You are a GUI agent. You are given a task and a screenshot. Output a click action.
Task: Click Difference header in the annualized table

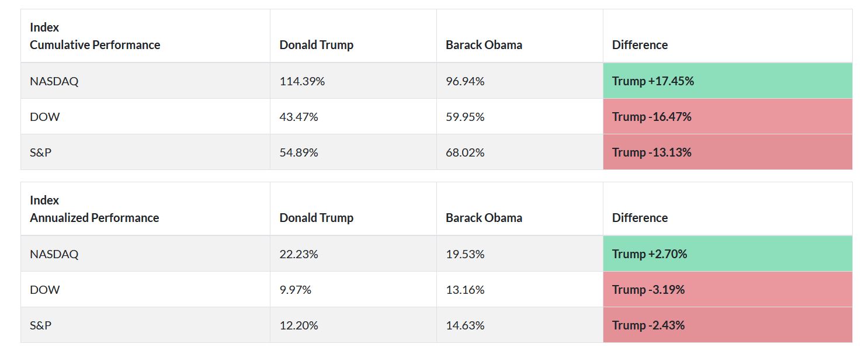[x=640, y=218]
